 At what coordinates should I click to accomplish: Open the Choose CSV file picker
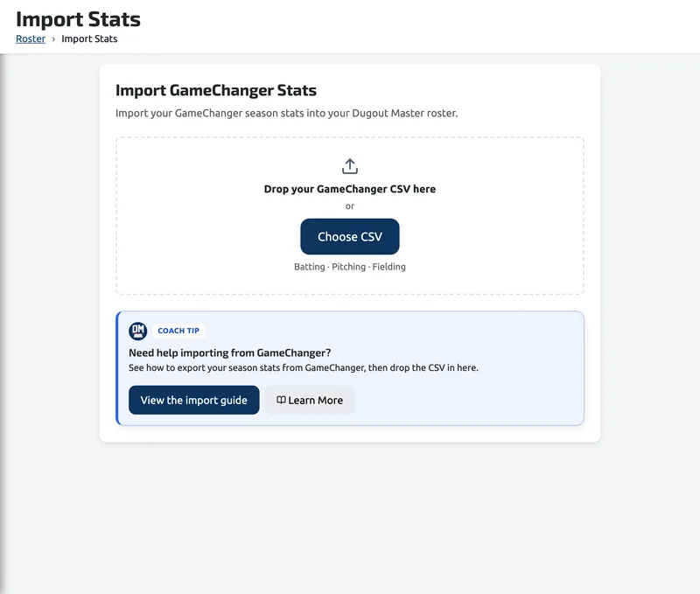[x=349, y=236]
